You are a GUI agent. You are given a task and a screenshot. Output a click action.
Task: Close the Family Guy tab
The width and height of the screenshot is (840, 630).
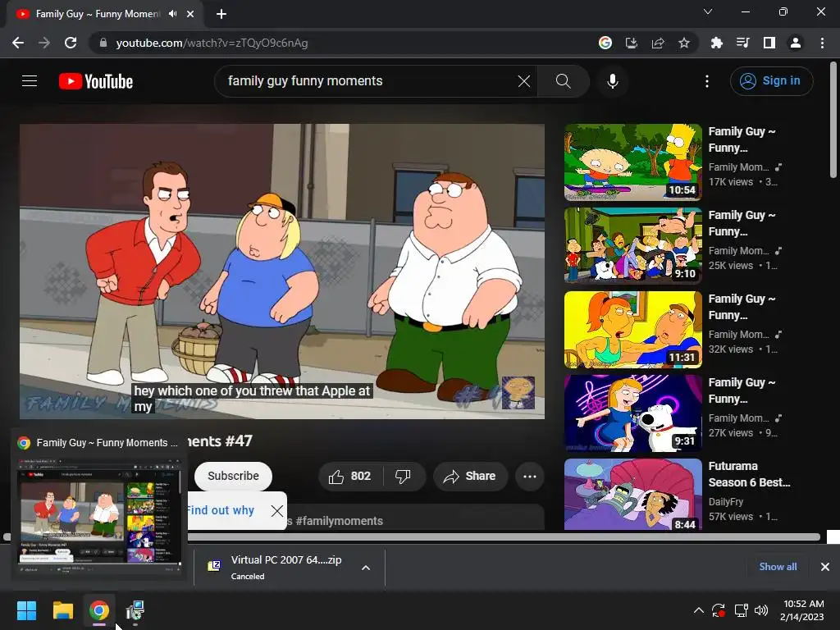[190, 14]
